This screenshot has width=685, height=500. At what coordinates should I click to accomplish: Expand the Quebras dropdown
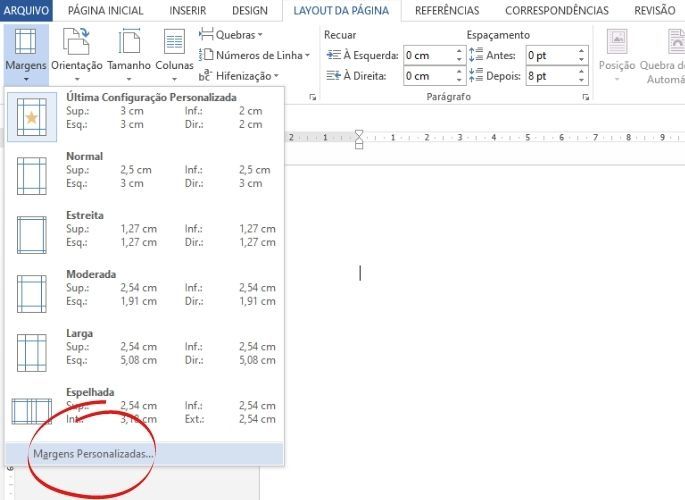(234, 34)
